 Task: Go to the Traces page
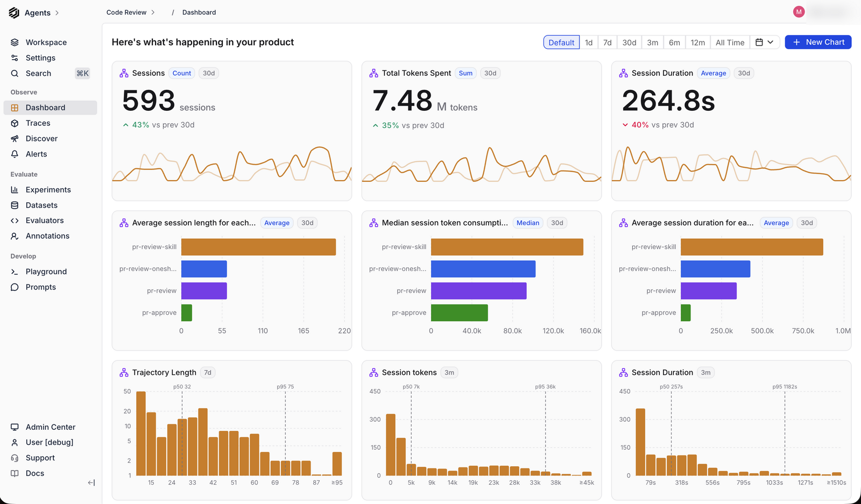tap(51, 123)
